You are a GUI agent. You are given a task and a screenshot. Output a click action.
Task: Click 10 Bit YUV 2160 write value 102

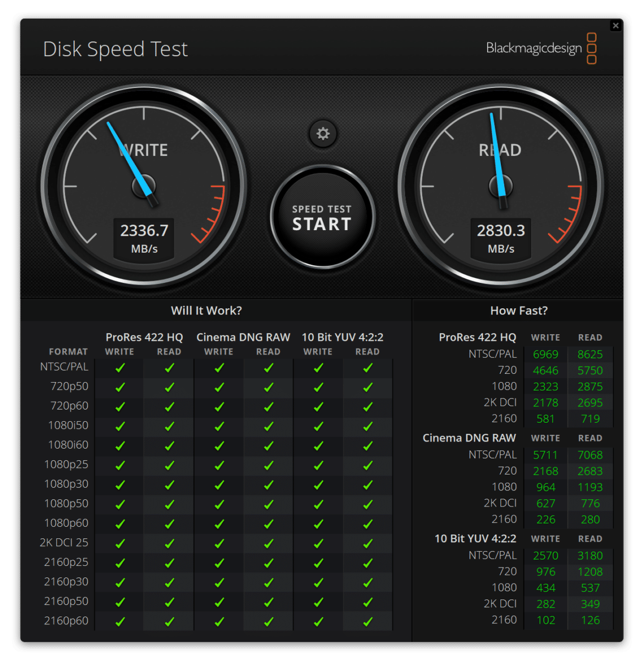(x=545, y=620)
